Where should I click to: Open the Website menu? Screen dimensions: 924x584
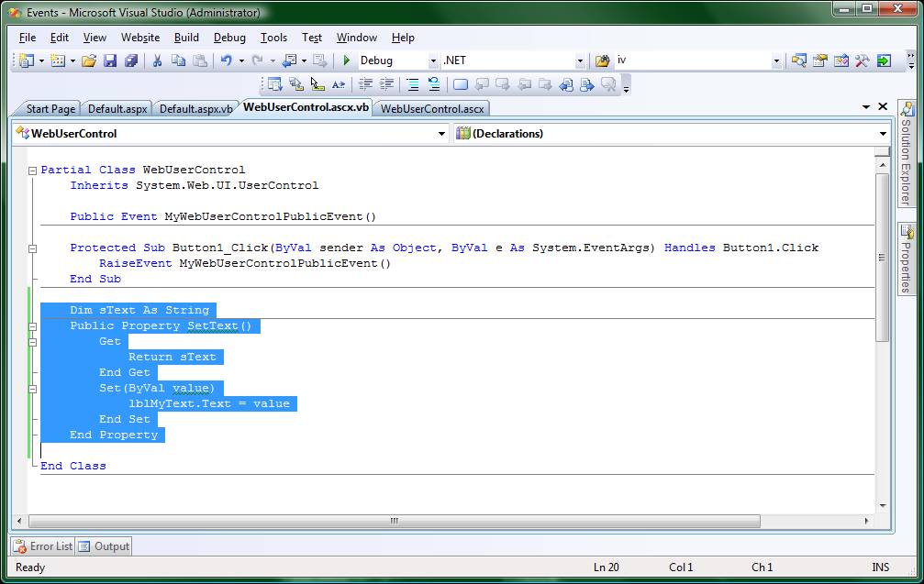point(140,38)
